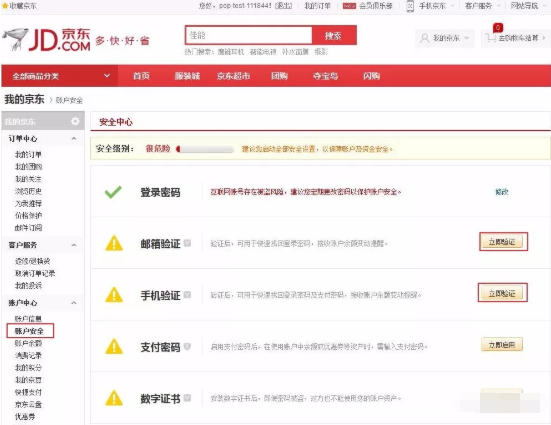This screenshot has height=425, width=551.
Task: Select the 安全中心 tab heading
Action: tap(116, 122)
